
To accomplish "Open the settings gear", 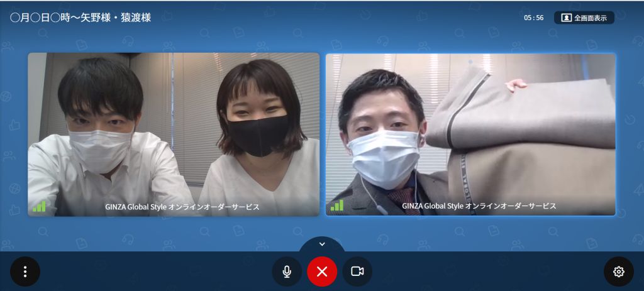I will coord(618,272).
